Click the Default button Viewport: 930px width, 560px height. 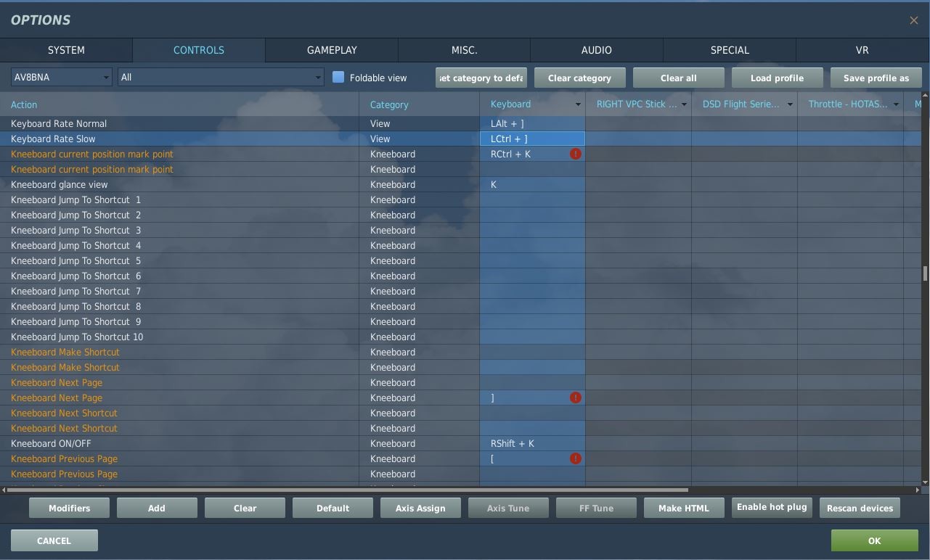pos(333,508)
